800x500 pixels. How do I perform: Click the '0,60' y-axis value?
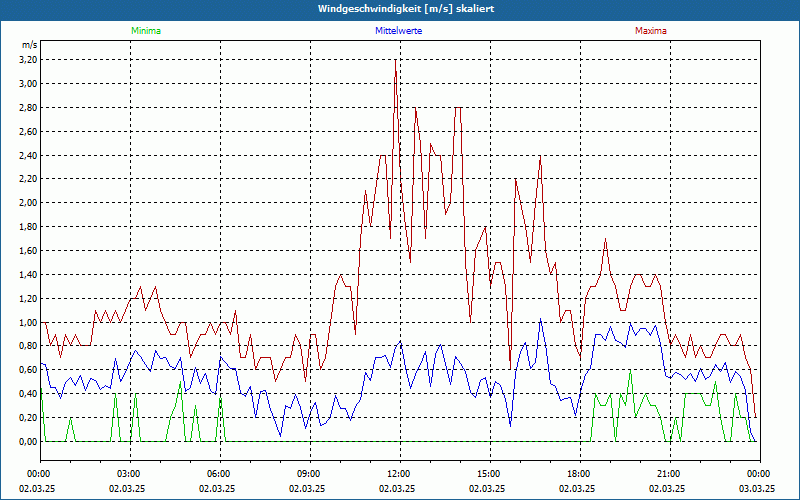(x=28, y=370)
